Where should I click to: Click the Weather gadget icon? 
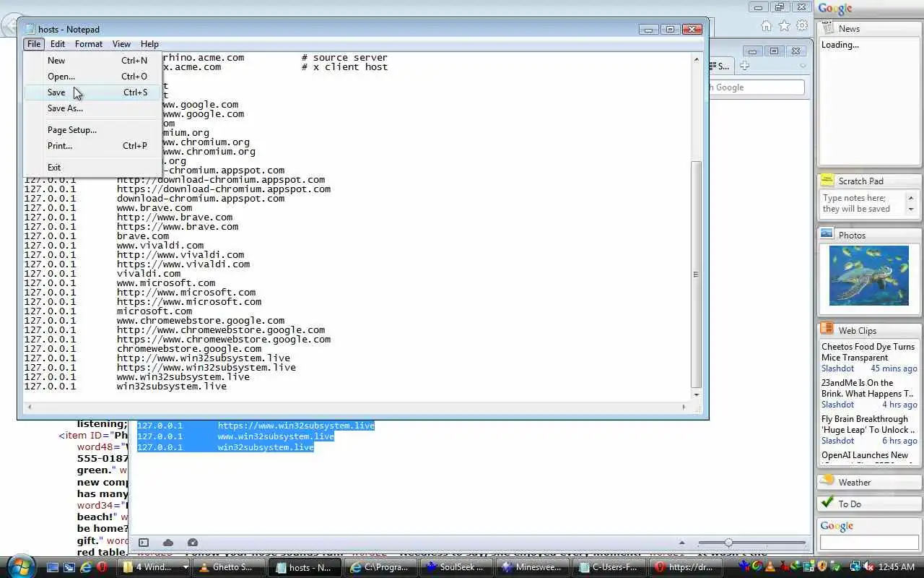[x=827, y=481]
